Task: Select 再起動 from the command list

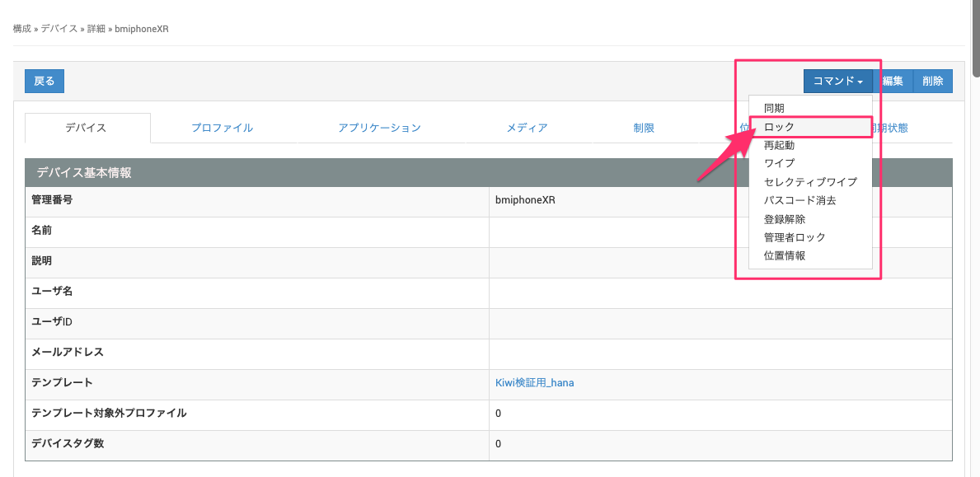Action: (779, 145)
